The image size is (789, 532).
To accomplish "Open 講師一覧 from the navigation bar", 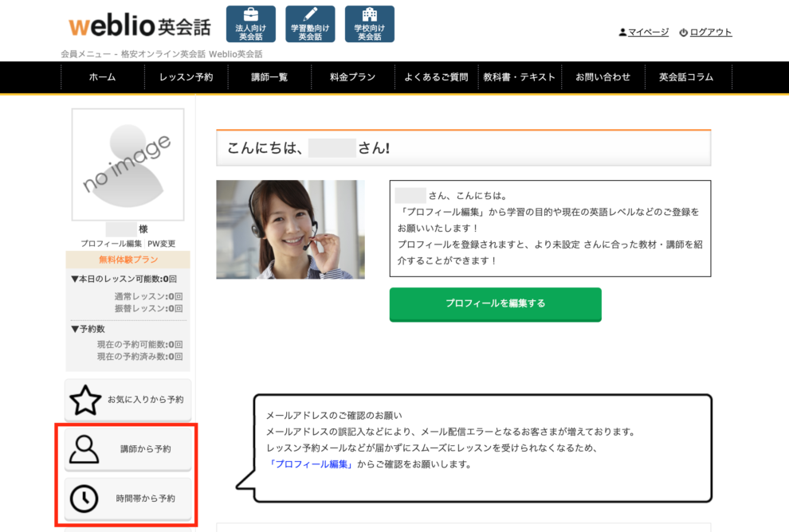I will [268, 77].
